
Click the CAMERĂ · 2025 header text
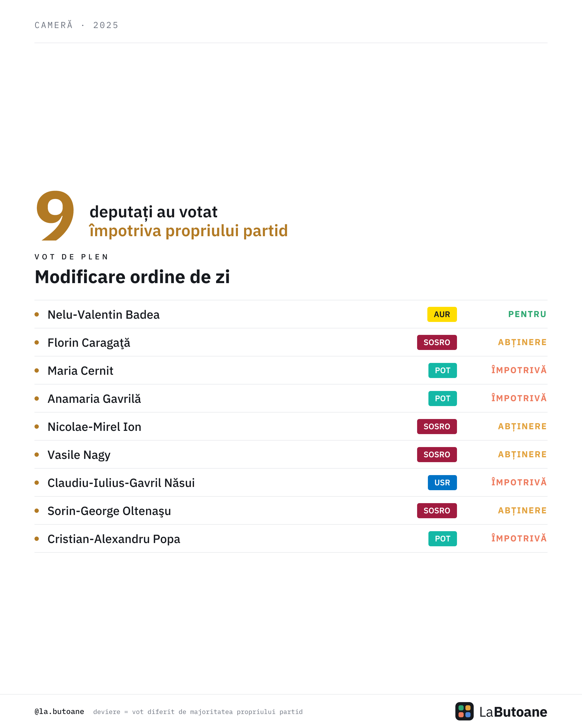pos(77,25)
